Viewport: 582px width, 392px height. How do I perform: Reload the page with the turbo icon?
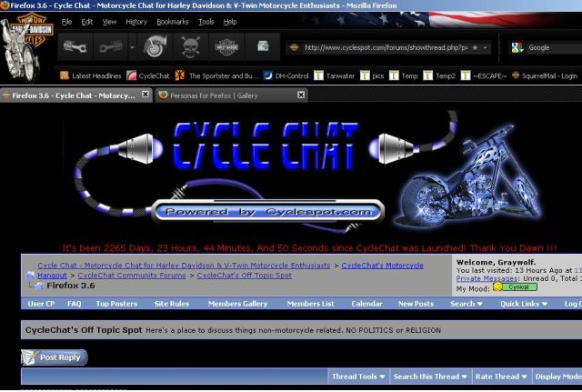point(155,46)
